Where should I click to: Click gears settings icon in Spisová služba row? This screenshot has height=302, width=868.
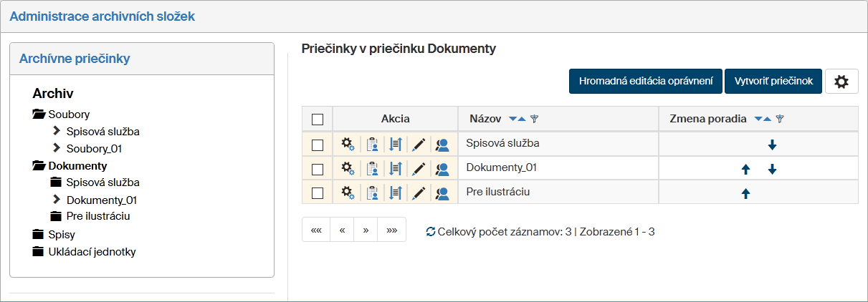click(348, 145)
